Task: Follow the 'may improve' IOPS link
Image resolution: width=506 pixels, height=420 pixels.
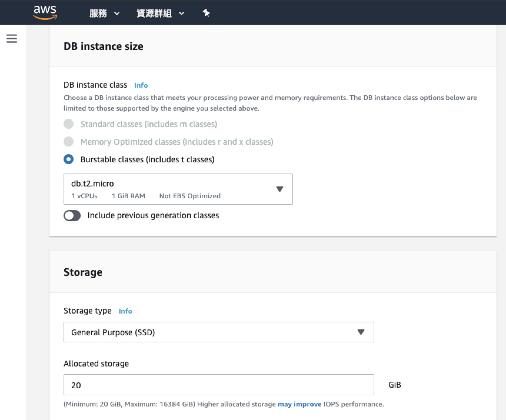Action: tap(299, 404)
